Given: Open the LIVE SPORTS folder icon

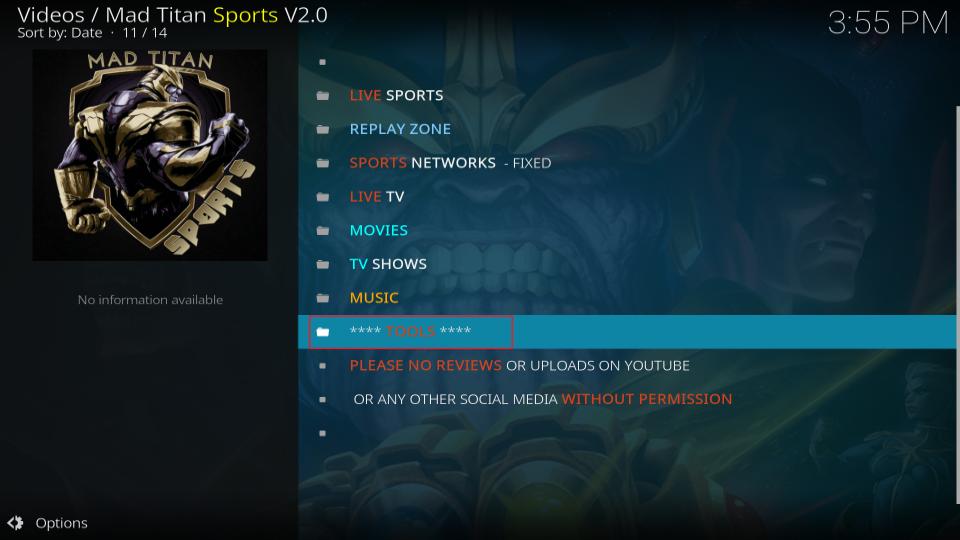Looking at the screenshot, I should click(x=323, y=96).
